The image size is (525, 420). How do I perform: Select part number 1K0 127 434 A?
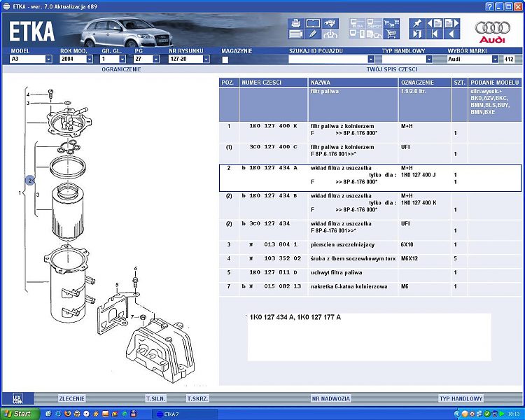[273, 168]
